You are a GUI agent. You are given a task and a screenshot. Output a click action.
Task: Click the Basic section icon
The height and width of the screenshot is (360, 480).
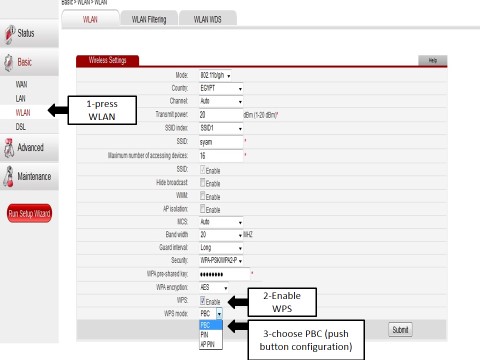9,63
